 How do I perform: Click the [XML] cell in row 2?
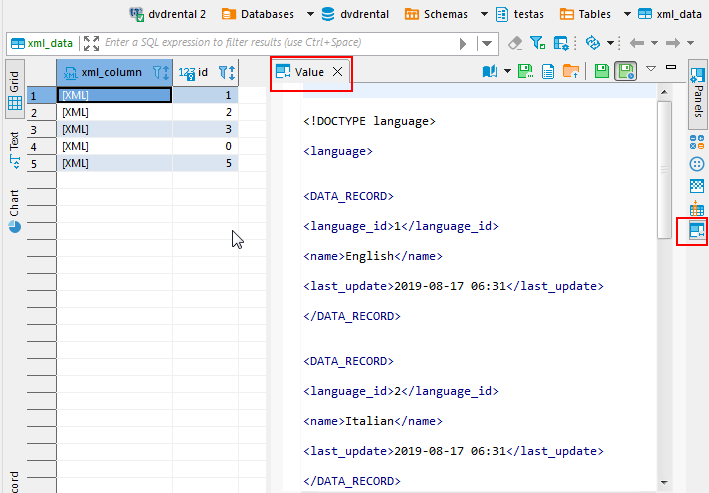click(114, 112)
